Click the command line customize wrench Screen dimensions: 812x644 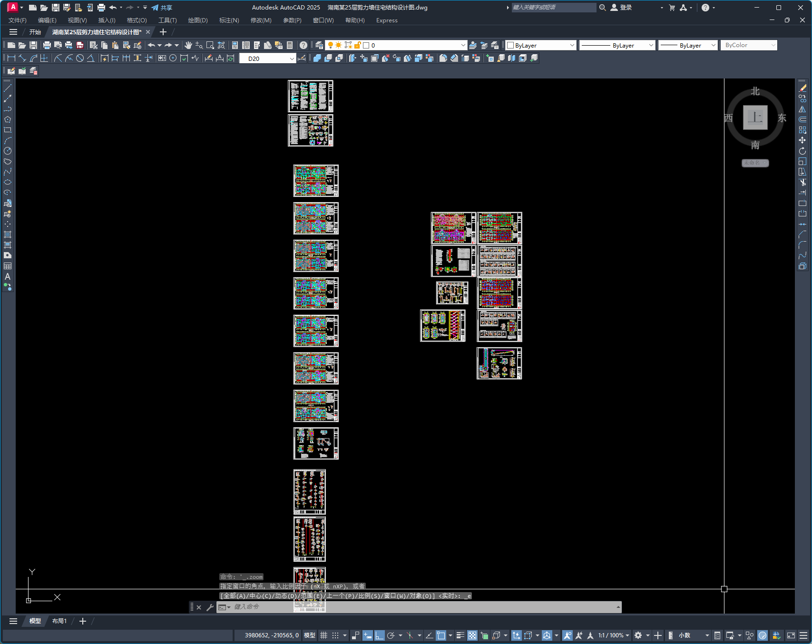210,607
